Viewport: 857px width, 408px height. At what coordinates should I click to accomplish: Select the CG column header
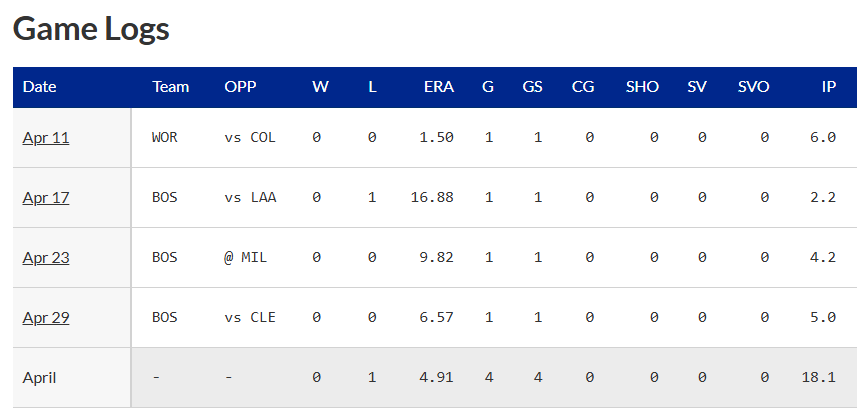click(583, 87)
